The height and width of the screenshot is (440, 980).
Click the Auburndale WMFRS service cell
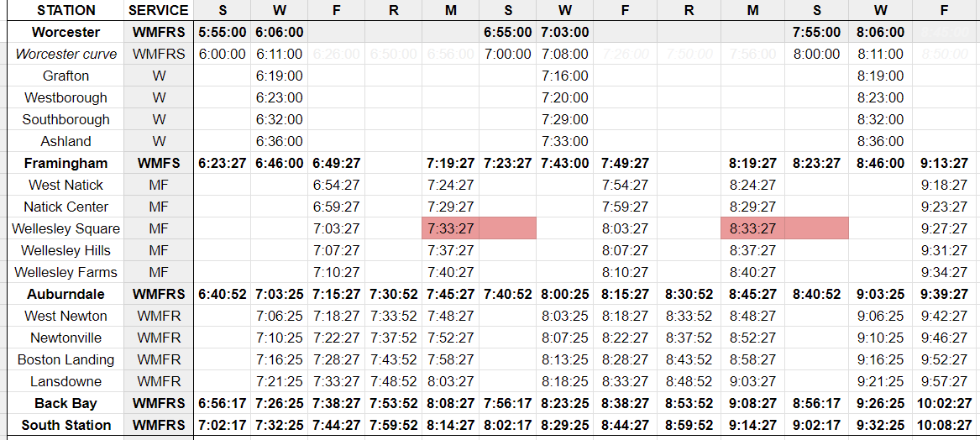point(159,295)
